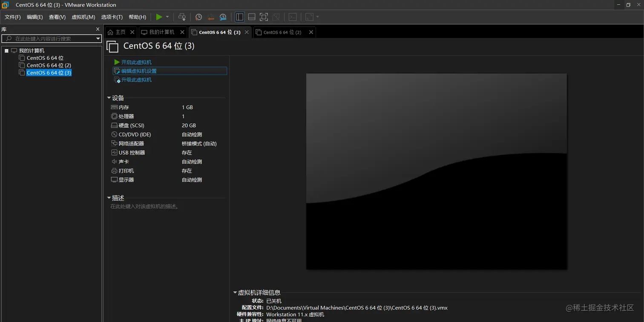Screen dimensions: 644x322
Task: Click the USB 控制器 device icon
Action: [114, 152]
